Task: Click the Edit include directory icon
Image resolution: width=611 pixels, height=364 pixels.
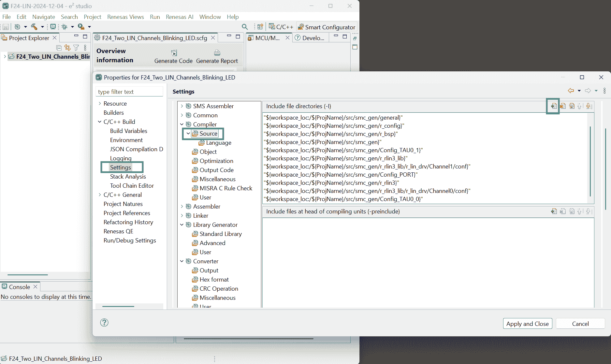Action: coord(572,106)
